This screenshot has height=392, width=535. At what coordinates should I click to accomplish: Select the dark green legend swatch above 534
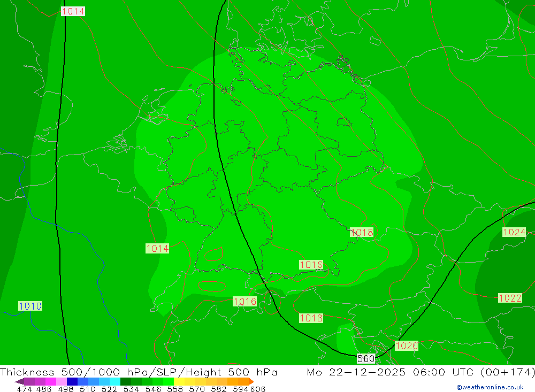click(126, 381)
